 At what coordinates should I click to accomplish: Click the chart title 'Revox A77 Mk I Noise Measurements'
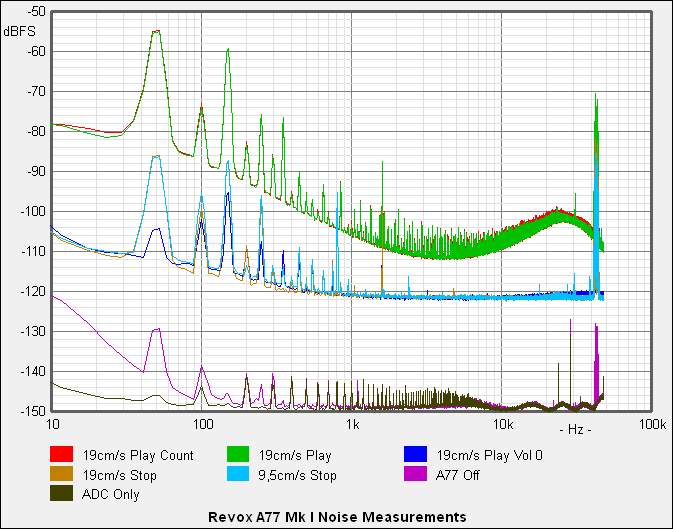[337, 517]
